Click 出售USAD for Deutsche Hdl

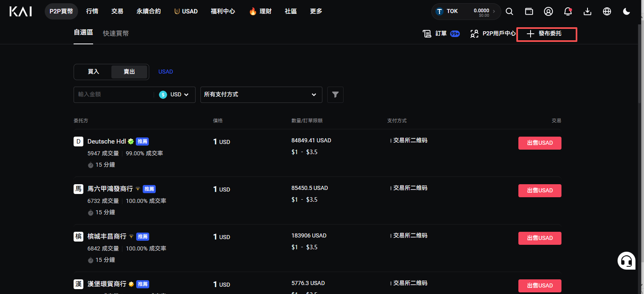click(540, 143)
